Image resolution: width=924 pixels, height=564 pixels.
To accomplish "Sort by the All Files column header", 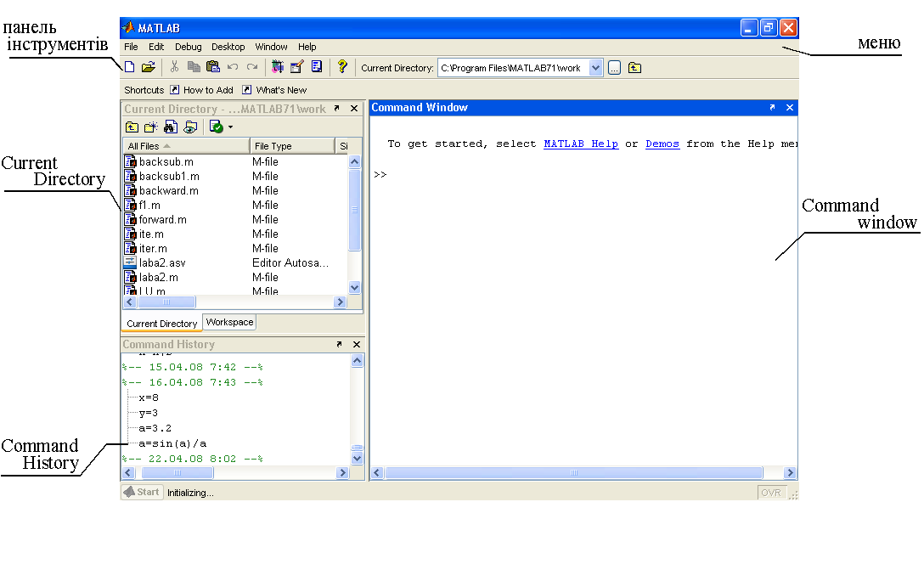I will point(186,145).
